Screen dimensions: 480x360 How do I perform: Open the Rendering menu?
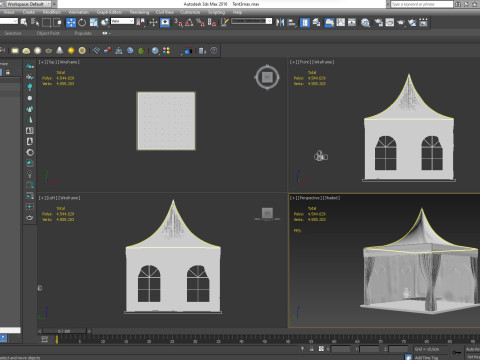139,12
